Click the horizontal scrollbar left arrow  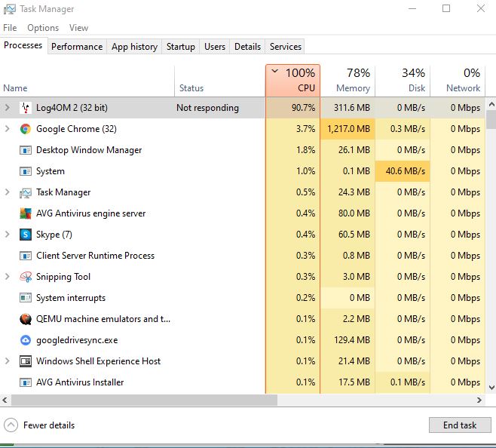(5, 400)
